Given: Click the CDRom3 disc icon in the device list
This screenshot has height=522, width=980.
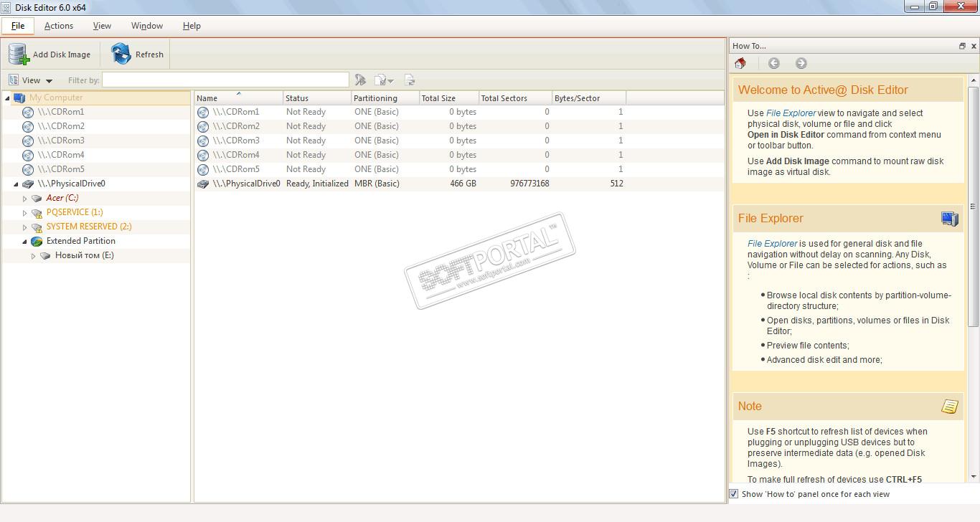Looking at the screenshot, I should point(203,141).
